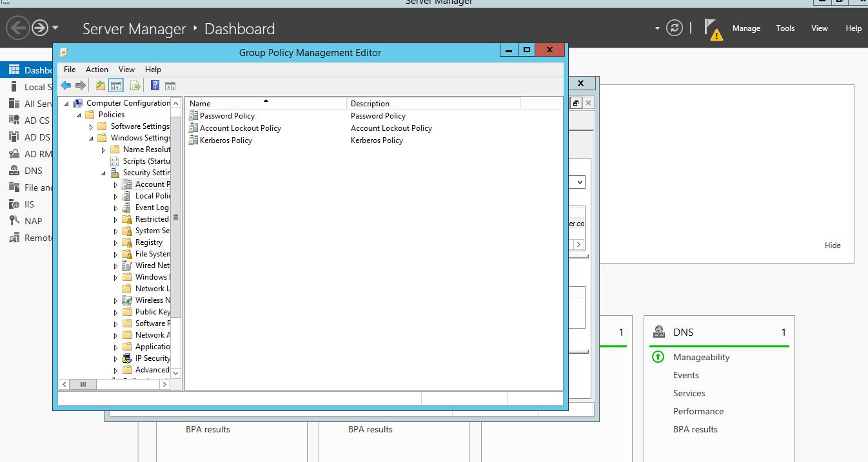Image resolution: width=868 pixels, height=462 pixels.
Task: Open BPA results in the DNS tile
Action: (695, 429)
